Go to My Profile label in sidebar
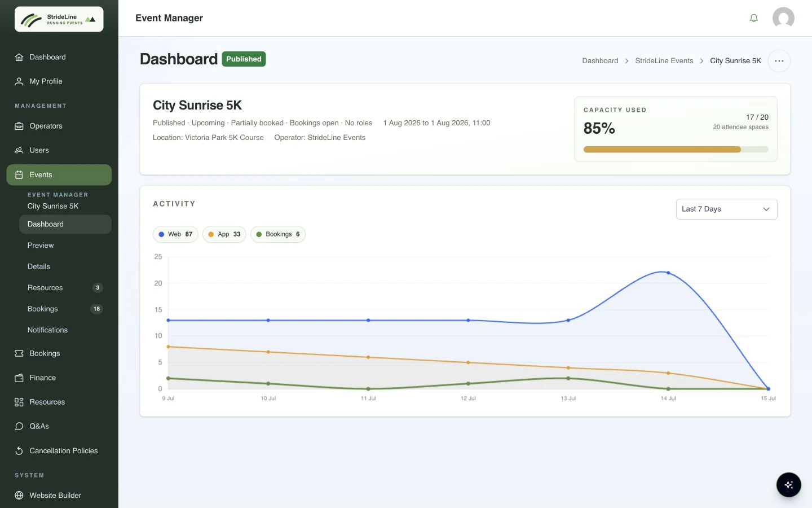 pos(46,81)
